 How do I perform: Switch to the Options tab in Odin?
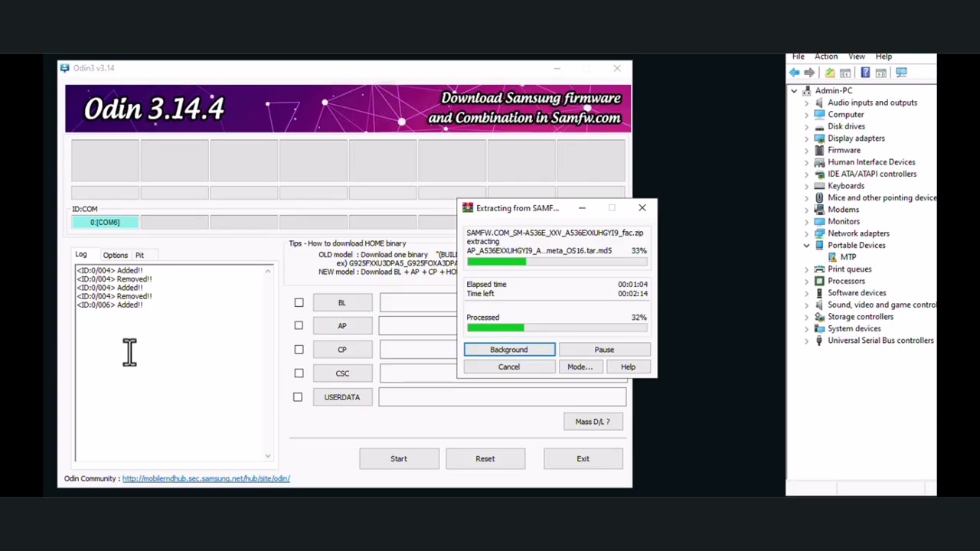point(116,255)
